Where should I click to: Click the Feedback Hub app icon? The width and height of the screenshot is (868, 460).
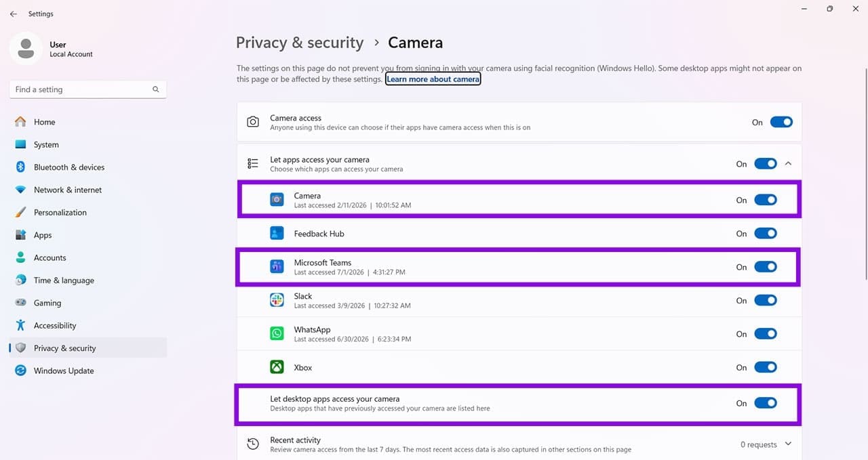coord(277,233)
